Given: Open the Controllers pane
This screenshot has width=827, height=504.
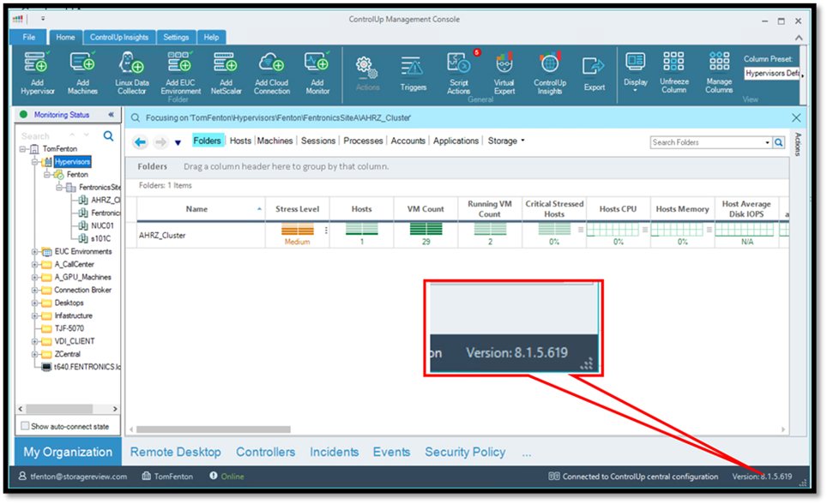Looking at the screenshot, I should coord(265,453).
